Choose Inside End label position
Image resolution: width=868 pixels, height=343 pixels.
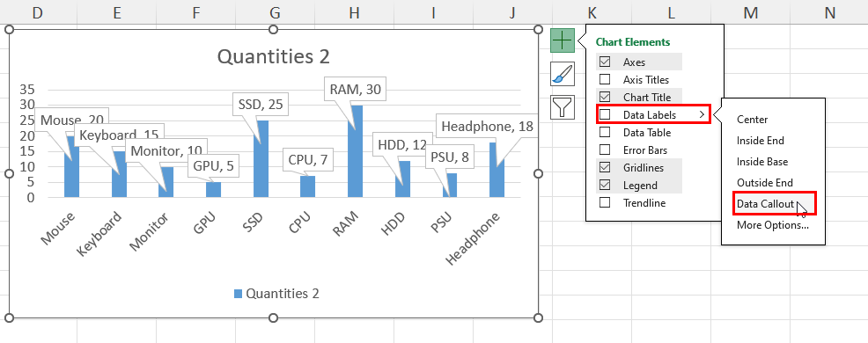click(x=760, y=141)
